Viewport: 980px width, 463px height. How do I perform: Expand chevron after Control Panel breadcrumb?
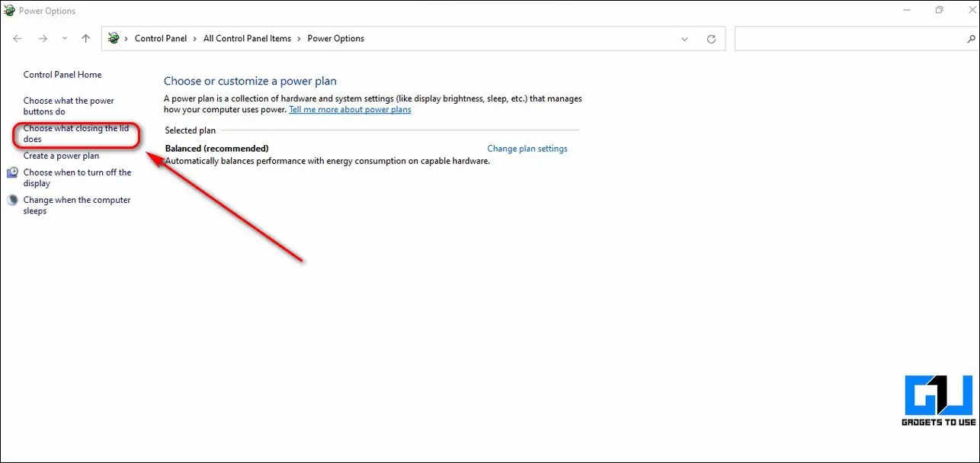pyautogui.click(x=195, y=39)
